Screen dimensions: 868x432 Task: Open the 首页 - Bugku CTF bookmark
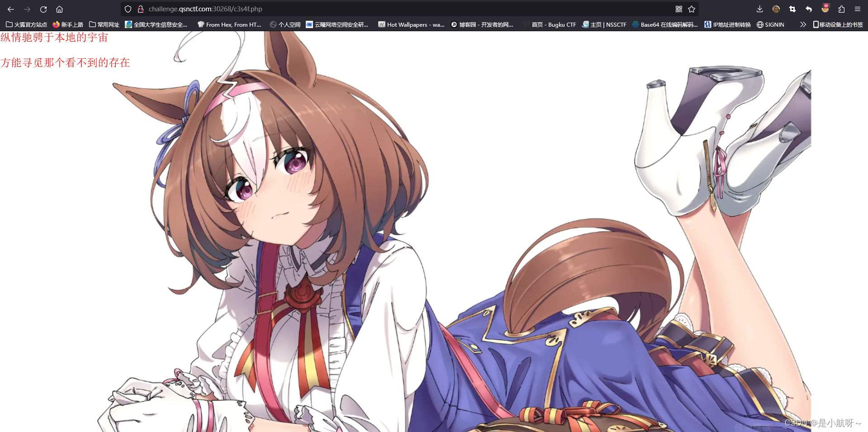point(549,24)
